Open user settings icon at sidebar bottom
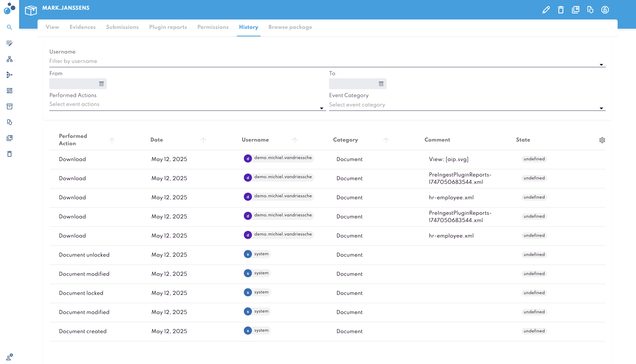 coord(10,357)
